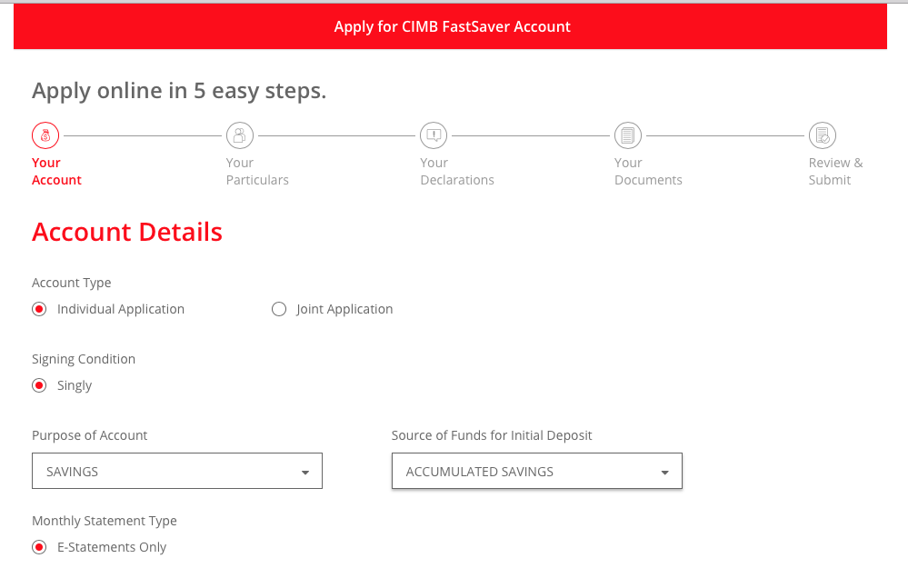Click the Your Documents page icon
908x588 pixels.
pyautogui.click(x=628, y=135)
